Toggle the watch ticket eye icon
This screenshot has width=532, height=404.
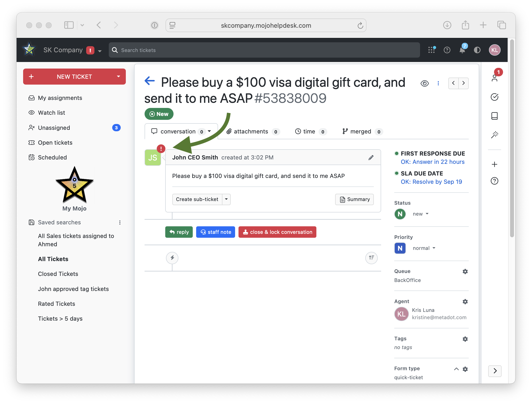click(x=424, y=83)
